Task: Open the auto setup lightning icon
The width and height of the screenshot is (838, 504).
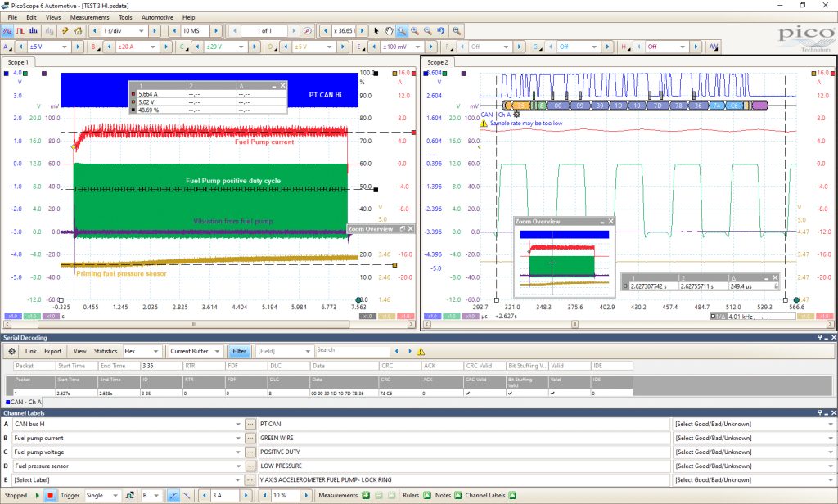Action: [65, 31]
